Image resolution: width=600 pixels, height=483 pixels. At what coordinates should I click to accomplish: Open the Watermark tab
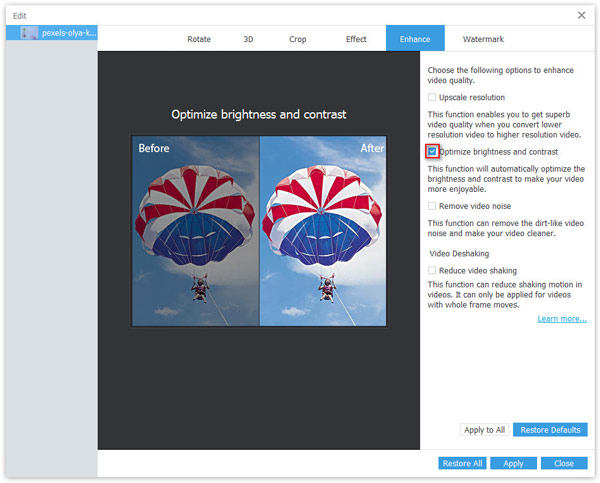tap(483, 39)
